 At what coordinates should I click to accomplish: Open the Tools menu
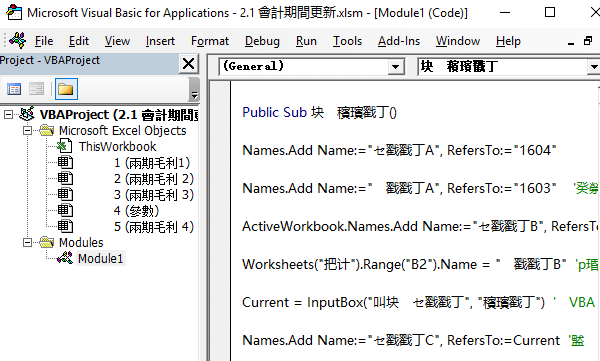point(347,41)
